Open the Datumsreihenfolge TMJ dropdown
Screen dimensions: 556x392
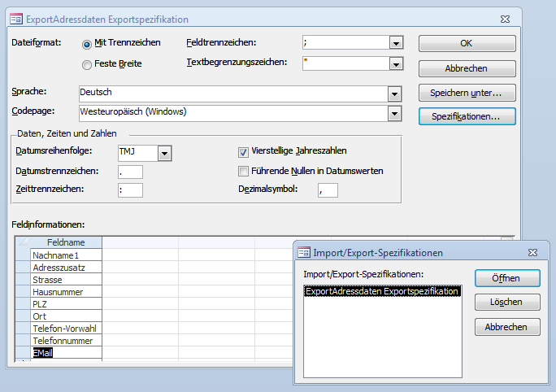[x=164, y=152]
